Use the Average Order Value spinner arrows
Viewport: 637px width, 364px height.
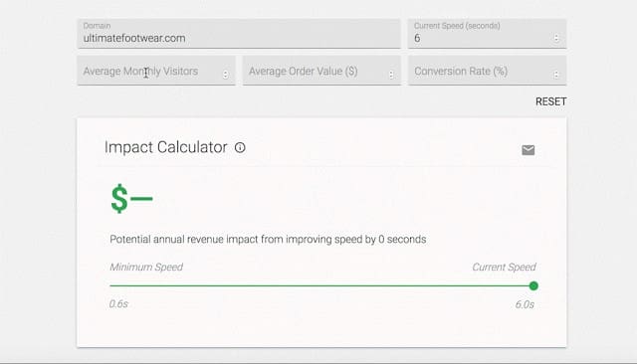pos(391,75)
